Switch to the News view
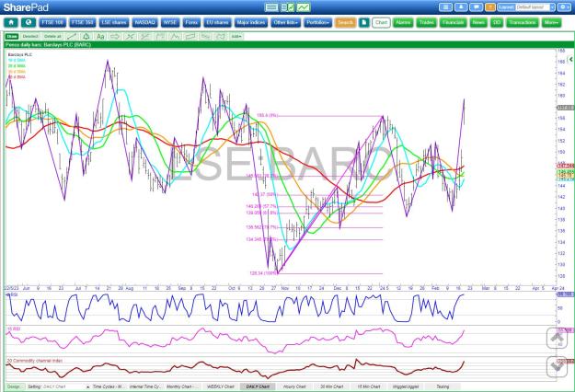 point(478,22)
